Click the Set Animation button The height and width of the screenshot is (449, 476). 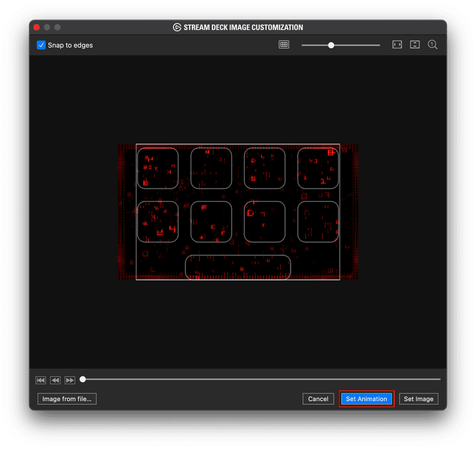[x=366, y=399]
